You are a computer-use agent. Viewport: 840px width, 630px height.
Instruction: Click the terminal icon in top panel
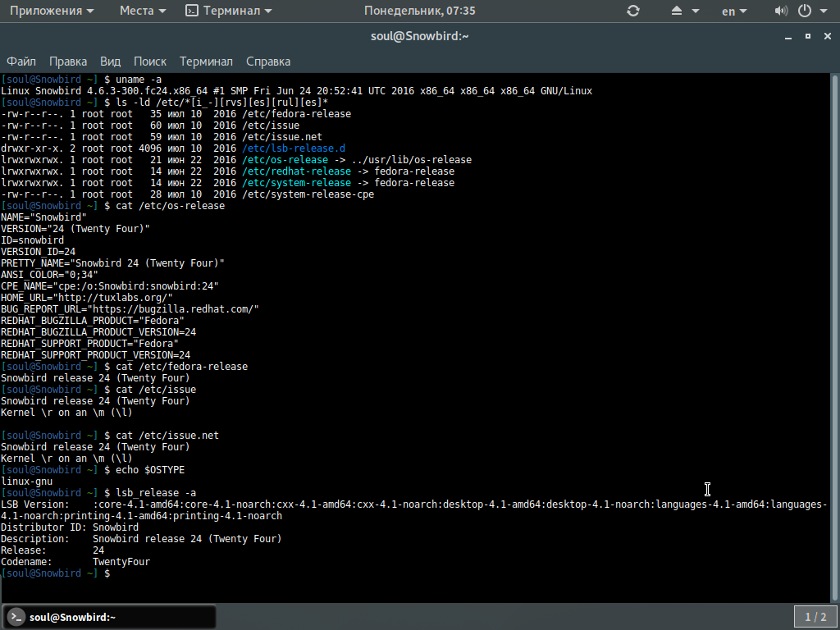(191, 11)
